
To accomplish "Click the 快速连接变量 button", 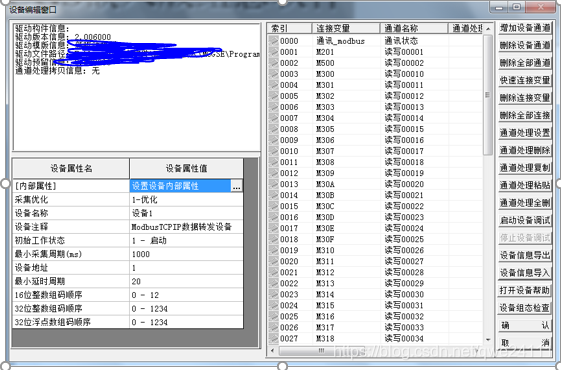I will (x=525, y=81).
